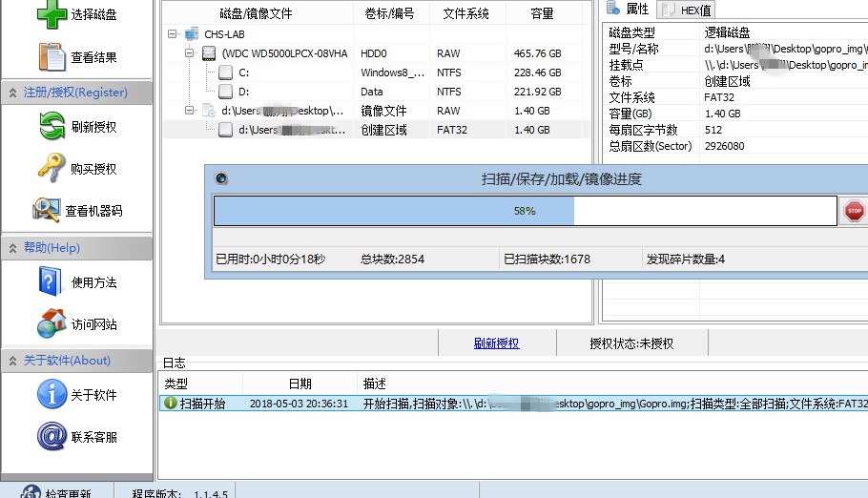Click the 镜像文件 label cell
Screen dimensions: 868x498
383,111
